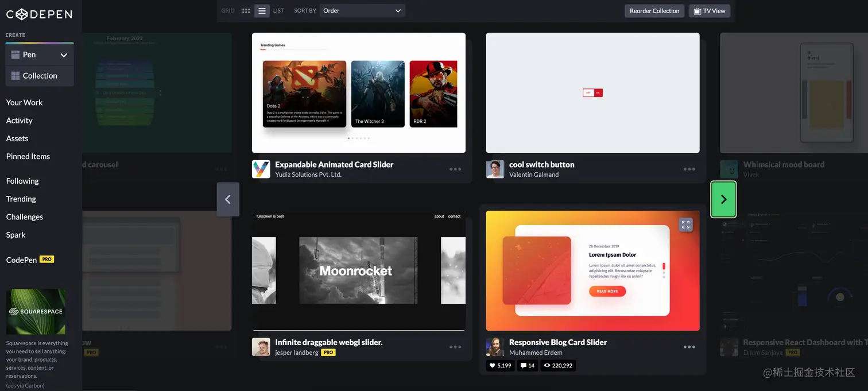
Task: Open comments count of 14
Action: [528, 365]
